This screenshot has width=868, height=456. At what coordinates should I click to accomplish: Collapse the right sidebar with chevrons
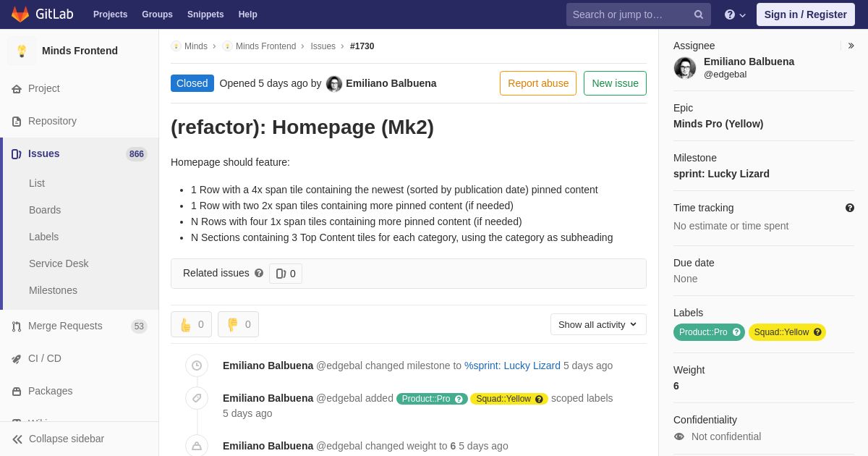click(x=851, y=46)
